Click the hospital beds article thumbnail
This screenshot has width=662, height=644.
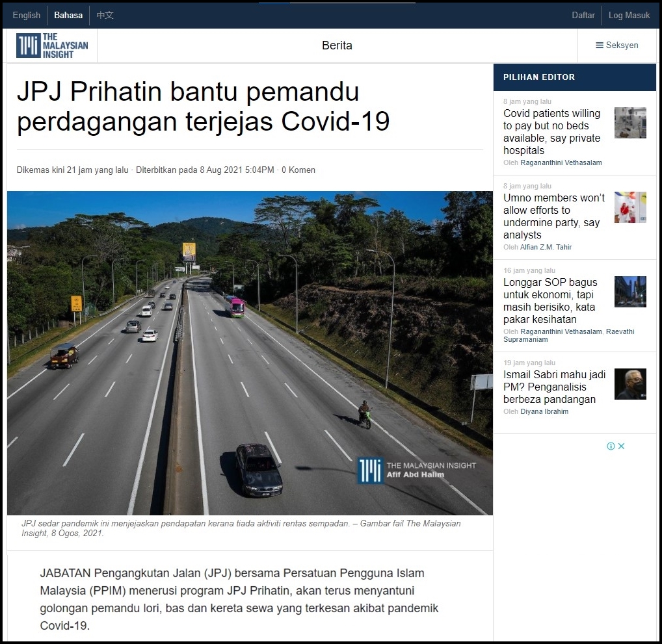[630, 123]
